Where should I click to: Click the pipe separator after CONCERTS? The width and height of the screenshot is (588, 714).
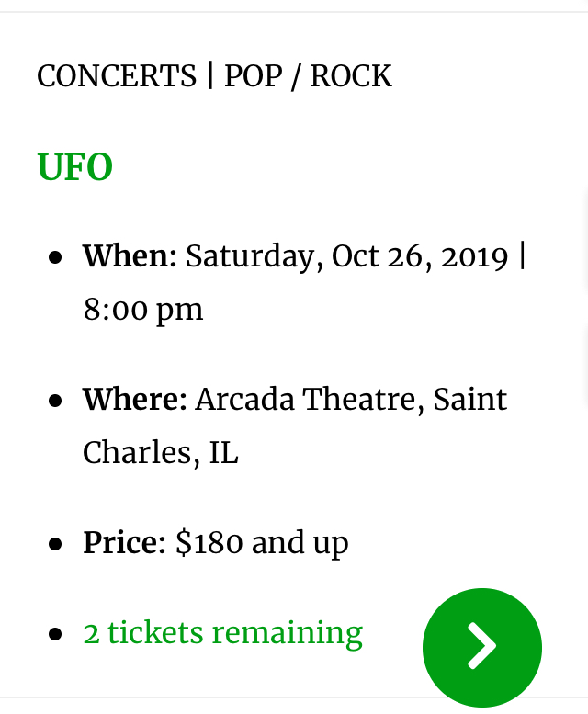pyautogui.click(x=210, y=76)
